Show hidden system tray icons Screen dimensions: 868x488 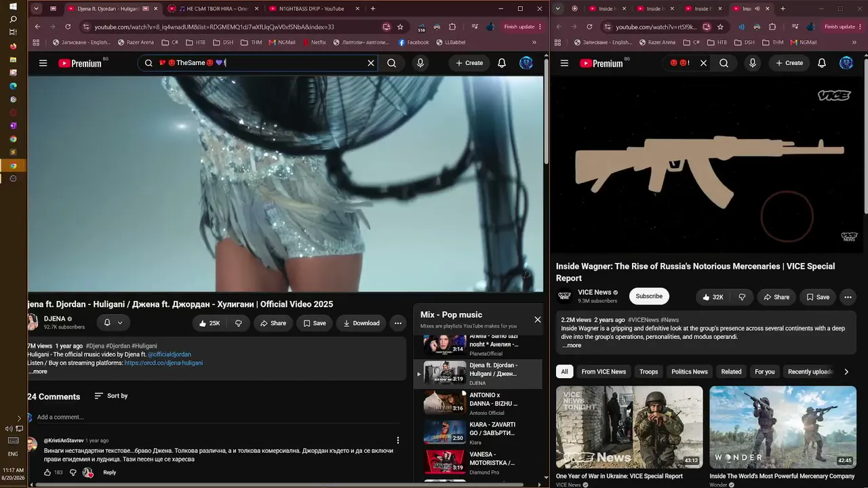tap(18, 419)
